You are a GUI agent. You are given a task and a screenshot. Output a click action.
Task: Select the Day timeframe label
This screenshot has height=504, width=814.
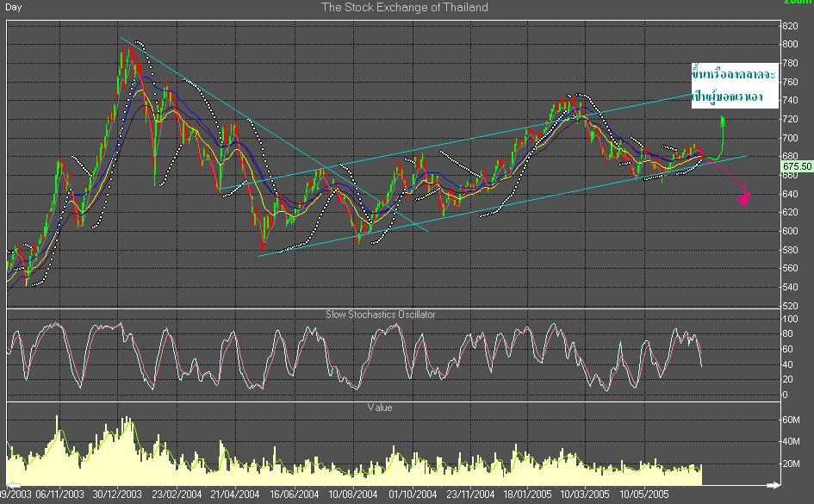13,7
